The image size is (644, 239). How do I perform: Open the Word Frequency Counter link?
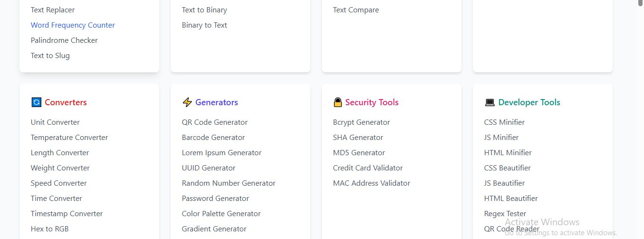(x=73, y=25)
